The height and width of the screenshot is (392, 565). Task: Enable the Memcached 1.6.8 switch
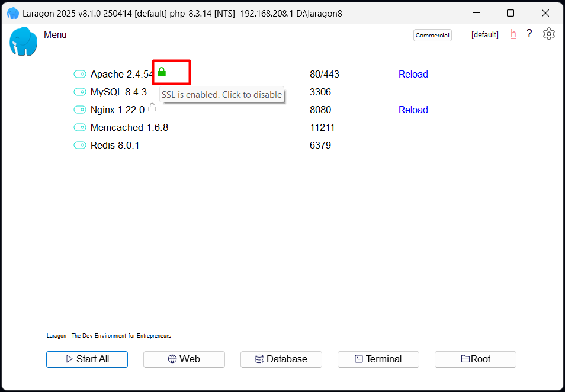[x=80, y=128]
